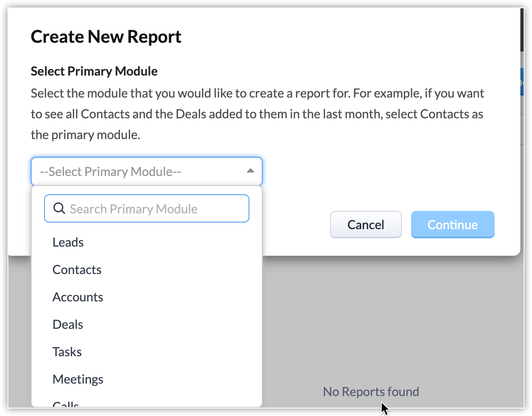This screenshot has width=532, height=416.
Task: Pick Accounts in the dropdown list
Action: click(x=78, y=297)
